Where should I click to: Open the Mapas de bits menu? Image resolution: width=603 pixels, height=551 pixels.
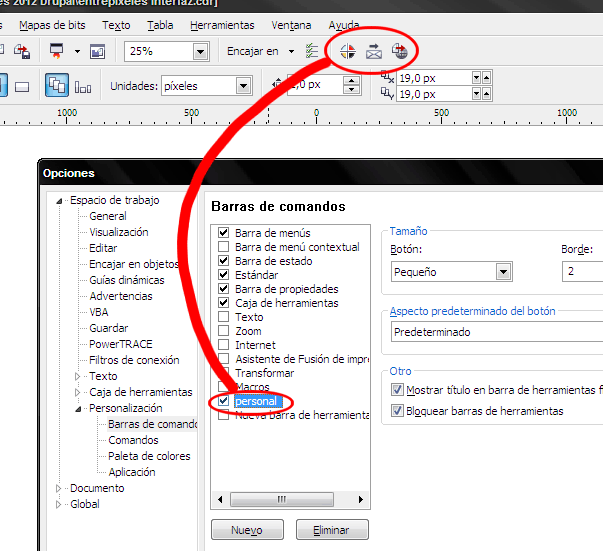(52, 25)
